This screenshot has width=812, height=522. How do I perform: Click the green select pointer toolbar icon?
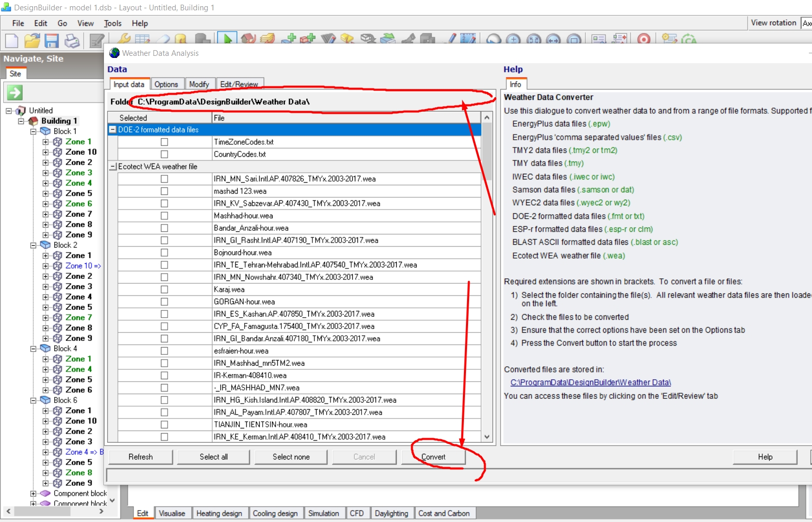(227, 39)
